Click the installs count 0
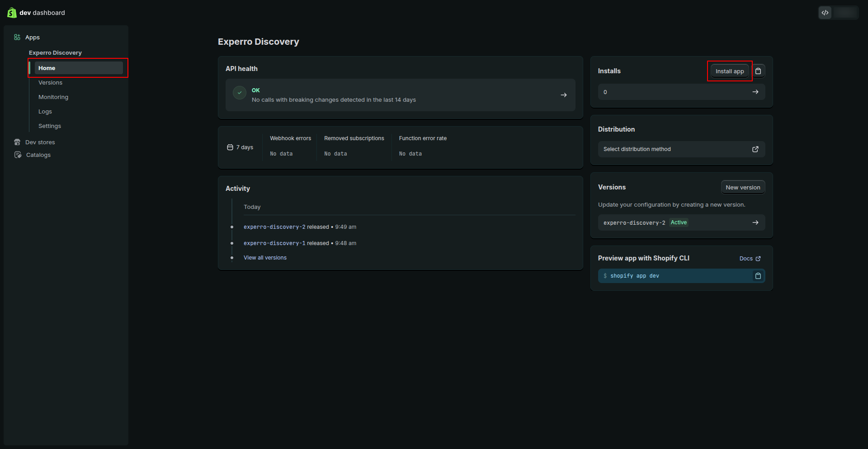The height and width of the screenshot is (449, 868). pyautogui.click(x=605, y=92)
